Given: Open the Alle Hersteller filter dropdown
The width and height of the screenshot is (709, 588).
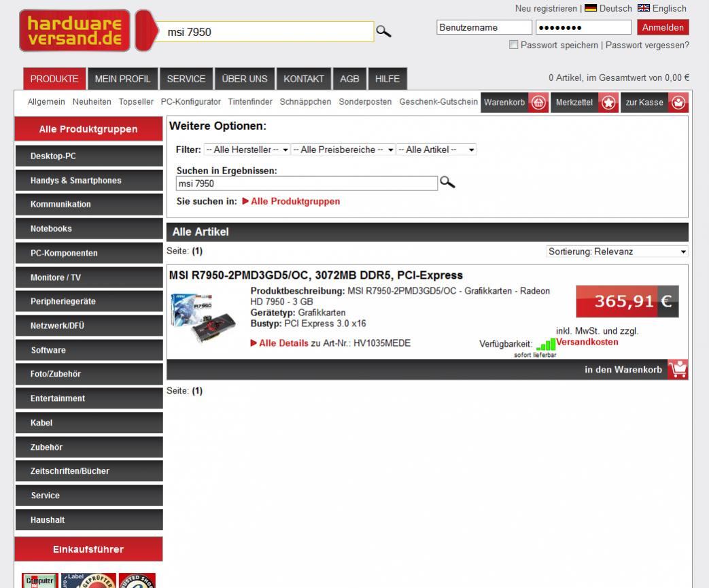Looking at the screenshot, I should point(247,150).
